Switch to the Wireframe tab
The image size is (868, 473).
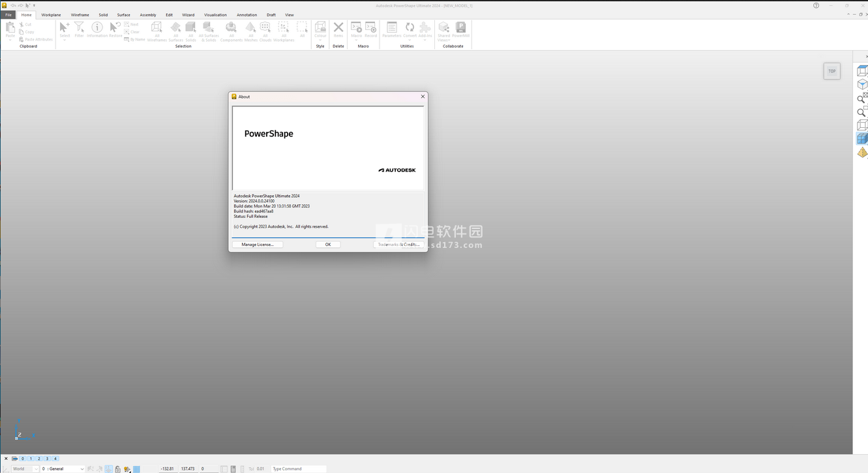pos(80,14)
